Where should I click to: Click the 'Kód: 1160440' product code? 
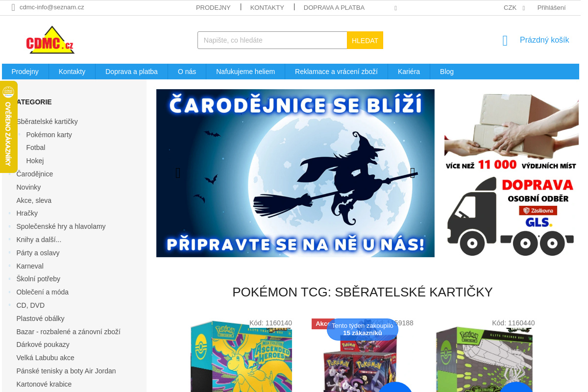pos(514,323)
